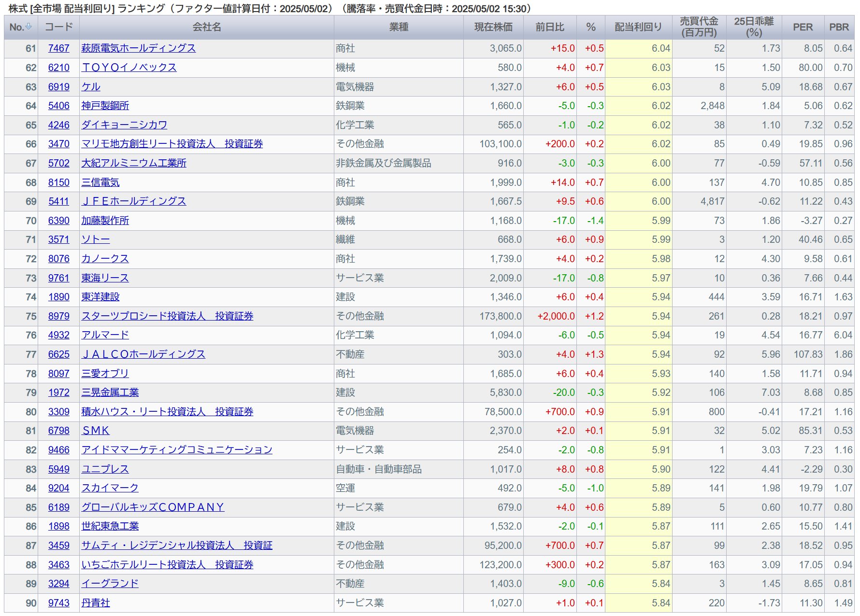Screen dimensions: 860x616
Task: Open 三信電気 company link
Action: 100,182
